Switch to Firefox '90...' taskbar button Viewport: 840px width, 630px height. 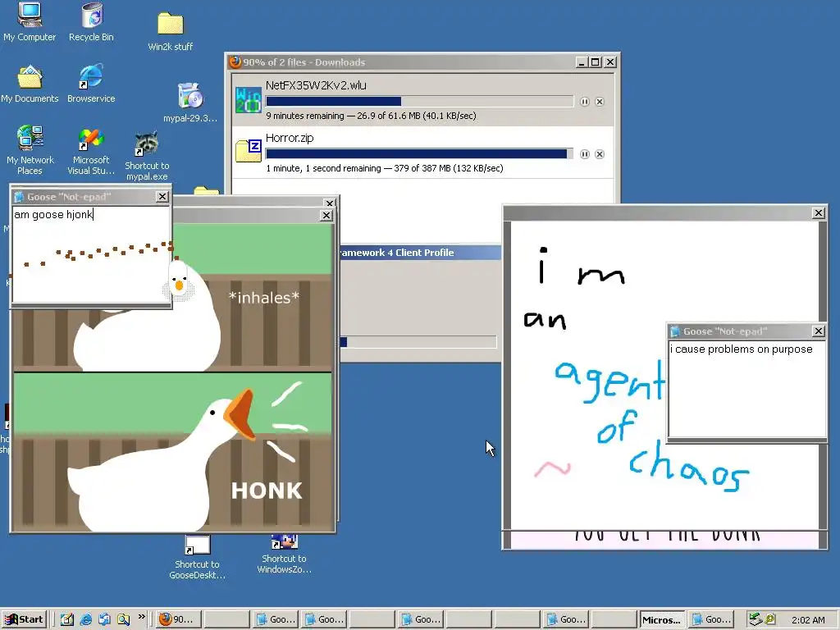pyautogui.click(x=179, y=619)
